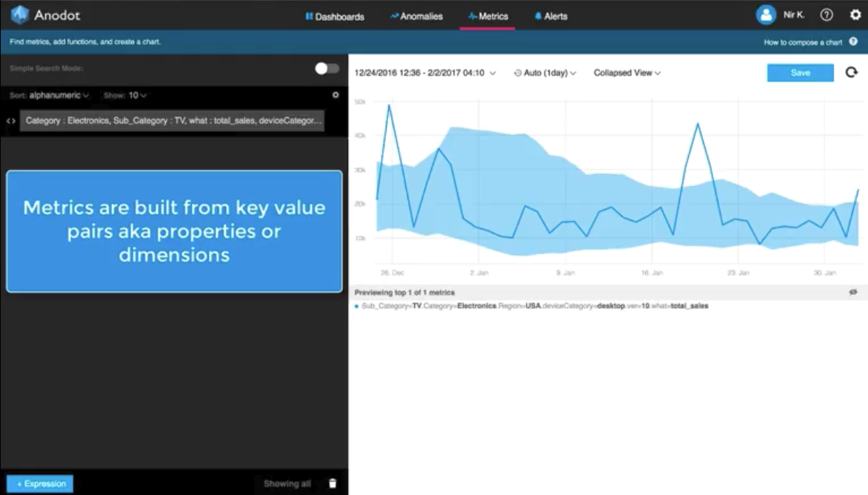Toggle code view angle brackets icon
This screenshot has width=868, height=495.
pyautogui.click(x=10, y=121)
